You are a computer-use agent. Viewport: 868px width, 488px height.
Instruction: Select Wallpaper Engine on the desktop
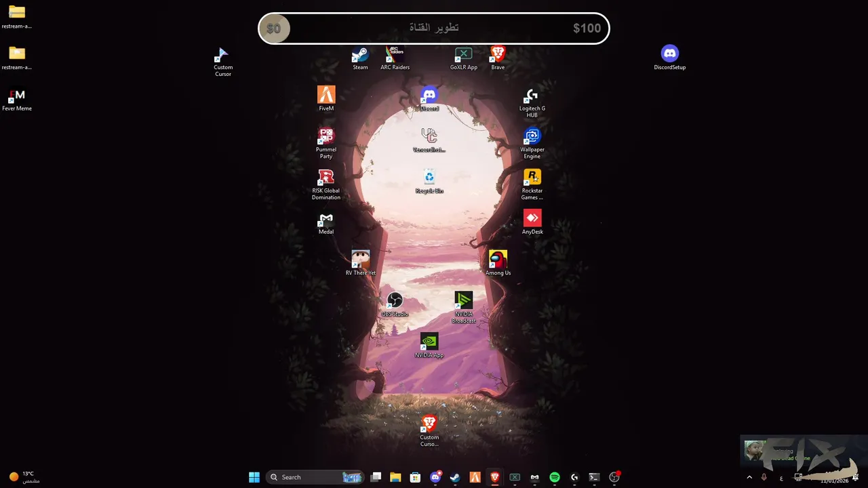(x=532, y=144)
